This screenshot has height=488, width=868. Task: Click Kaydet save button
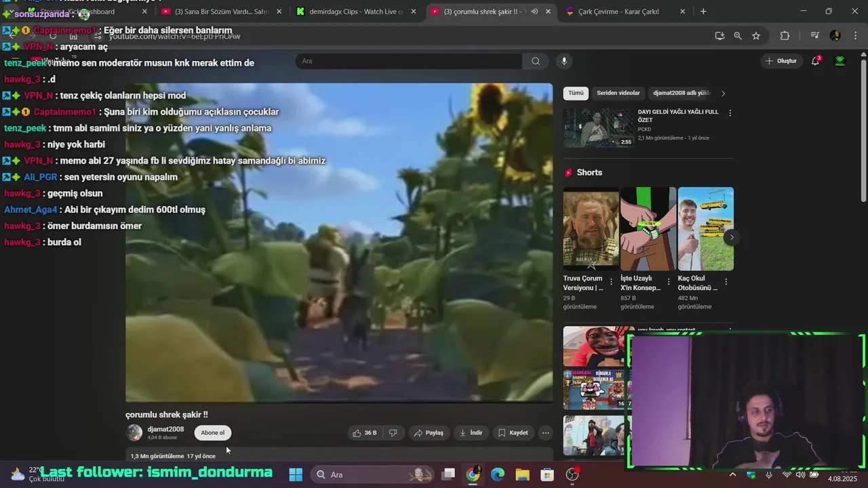click(x=513, y=432)
